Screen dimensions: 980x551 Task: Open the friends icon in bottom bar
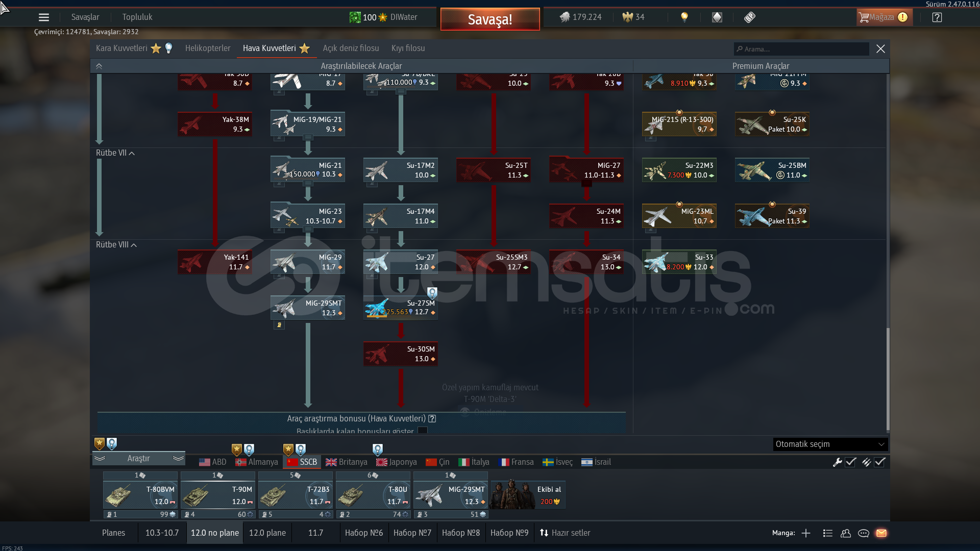846,533
